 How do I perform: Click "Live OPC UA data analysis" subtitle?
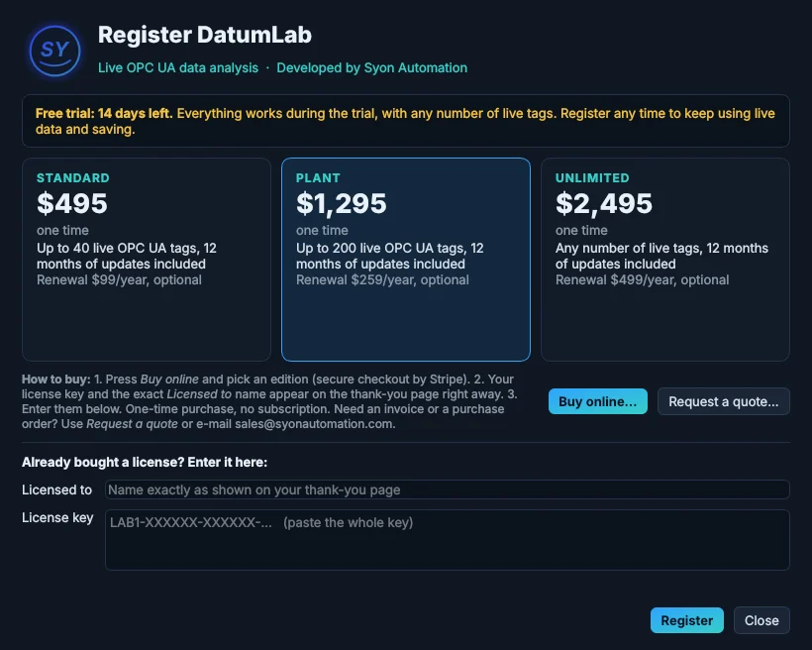178,68
